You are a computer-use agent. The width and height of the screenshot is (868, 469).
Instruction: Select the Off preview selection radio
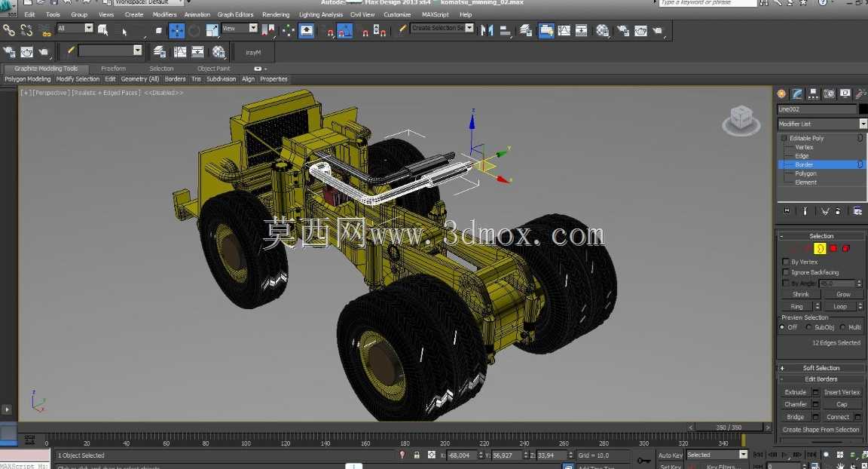point(782,327)
